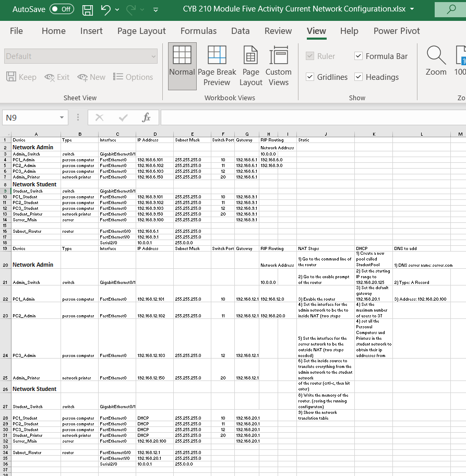466x476 pixels.
Task: Click the 'Subnet_Router' cell in row 34
Action: pyautogui.click(x=36, y=453)
